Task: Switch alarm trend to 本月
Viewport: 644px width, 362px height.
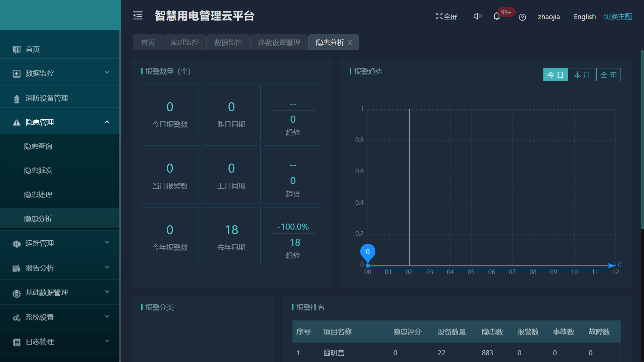Action: tap(582, 75)
